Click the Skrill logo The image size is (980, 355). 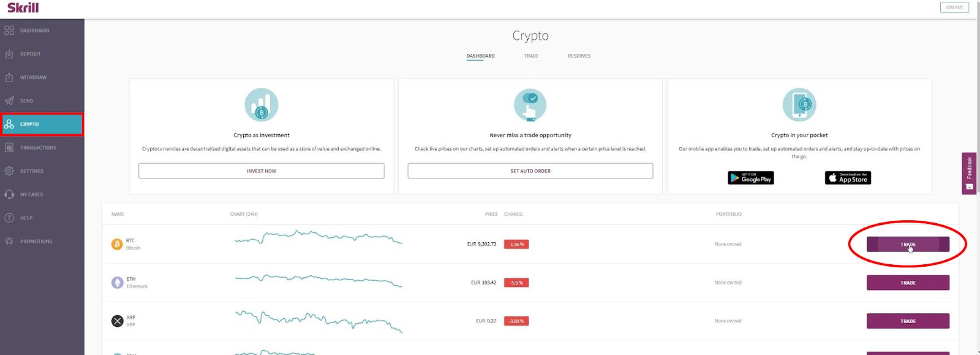click(x=23, y=8)
